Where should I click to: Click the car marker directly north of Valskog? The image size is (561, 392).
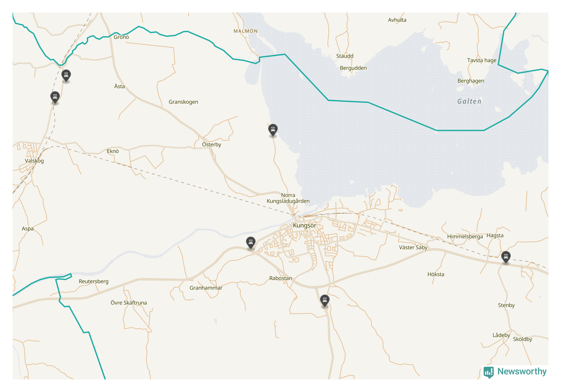pyautogui.click(x=55, y=97)
